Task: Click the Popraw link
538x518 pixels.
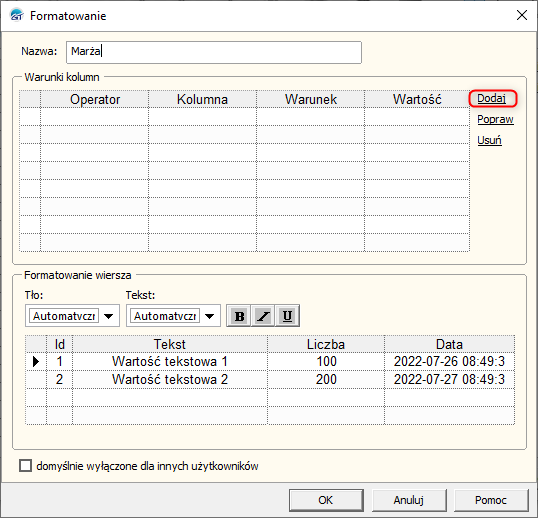Action: point(495,119)
